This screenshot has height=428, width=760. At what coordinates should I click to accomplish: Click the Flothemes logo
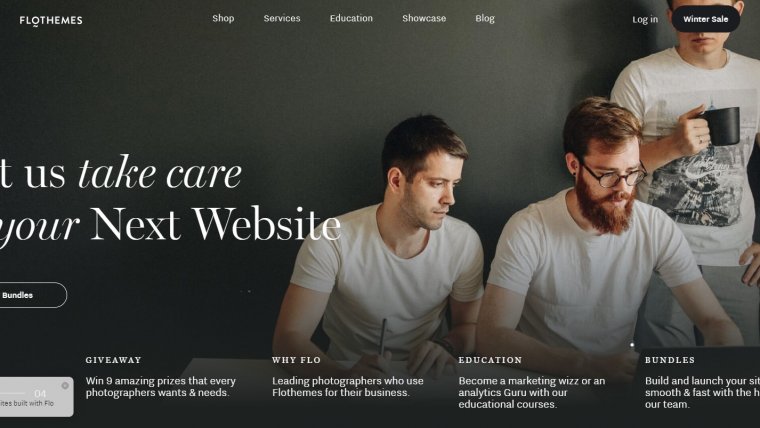51,20
